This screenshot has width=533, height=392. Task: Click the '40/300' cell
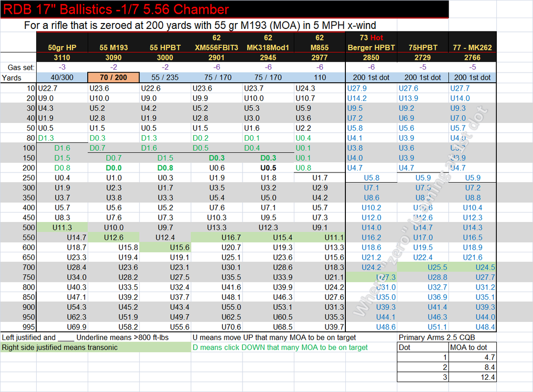pyautogui.click(x=62, y=77)
